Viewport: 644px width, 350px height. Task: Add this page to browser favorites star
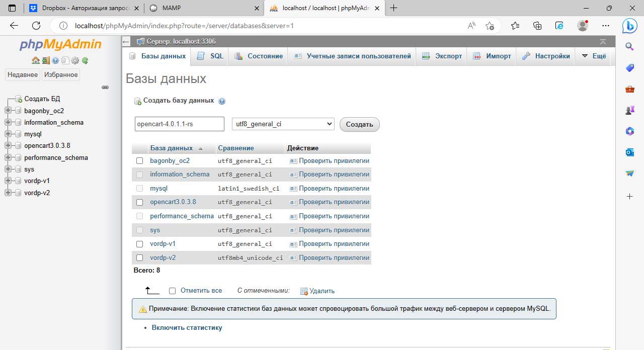(x=490, y=26)
